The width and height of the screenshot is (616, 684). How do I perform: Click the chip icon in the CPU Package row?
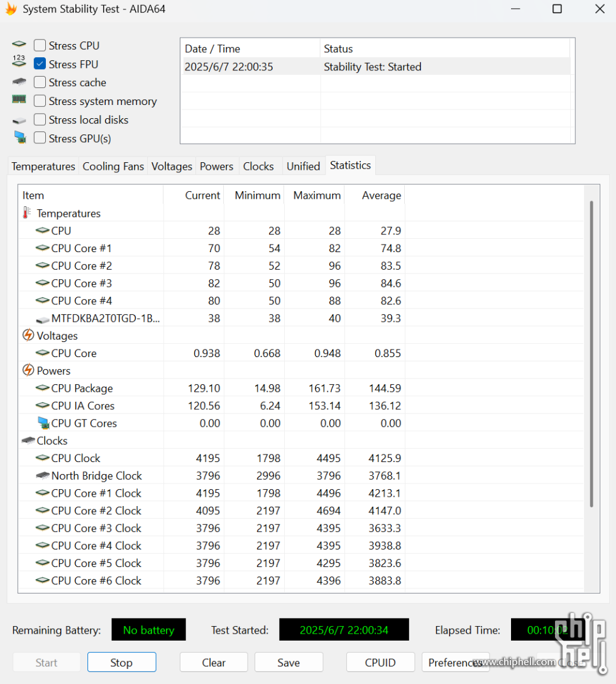pos(42,387)
